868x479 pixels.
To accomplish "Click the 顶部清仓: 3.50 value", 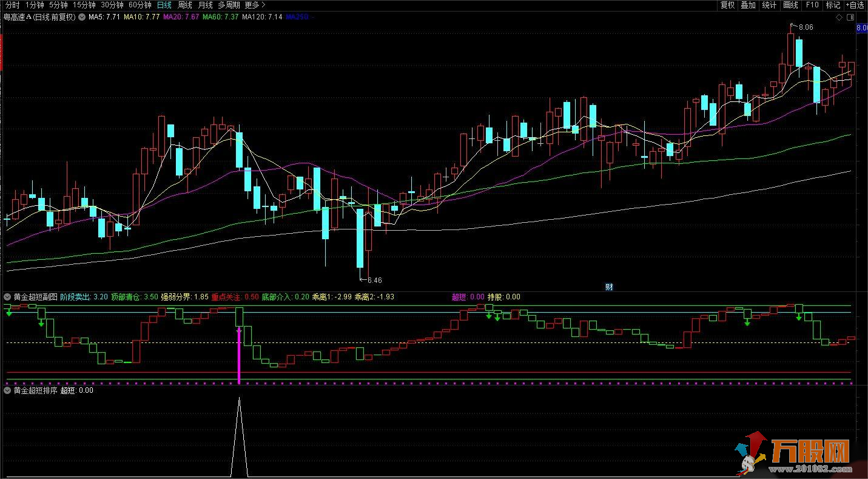I will pyautogui.click(x=135, y=297).
